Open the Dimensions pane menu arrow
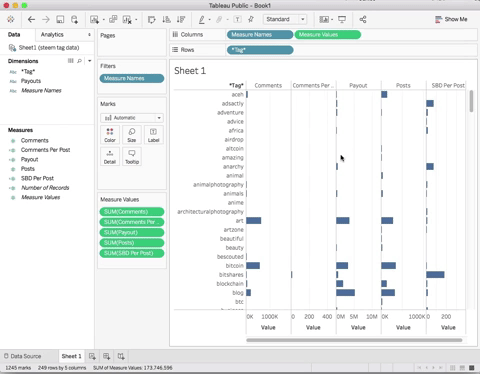The image size is (480, 374). point(89,61)
